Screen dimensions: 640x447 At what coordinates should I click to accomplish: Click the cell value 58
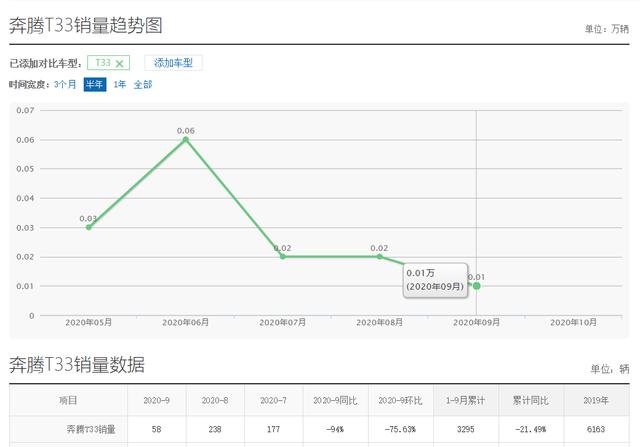156,429
